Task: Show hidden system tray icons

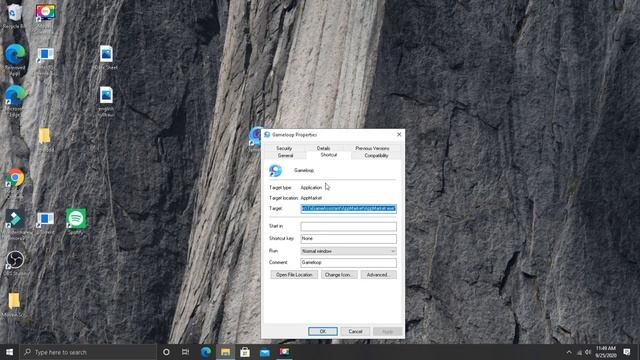Action: pos(569,352)
